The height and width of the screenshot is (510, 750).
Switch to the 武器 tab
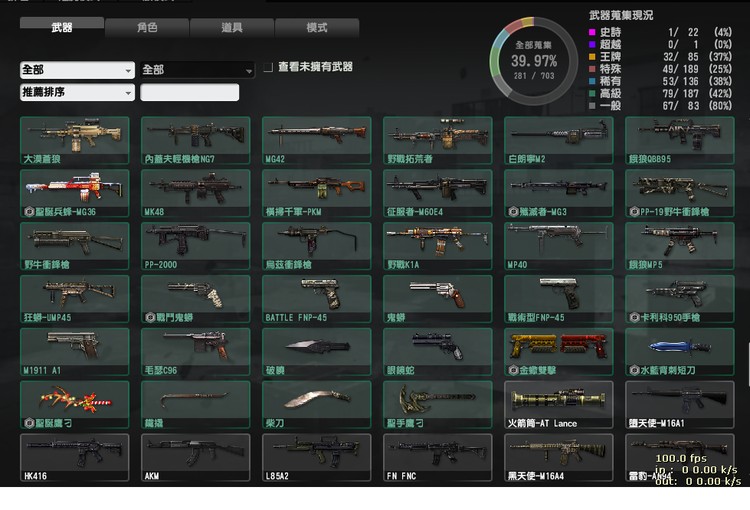[x=62, y=27]
